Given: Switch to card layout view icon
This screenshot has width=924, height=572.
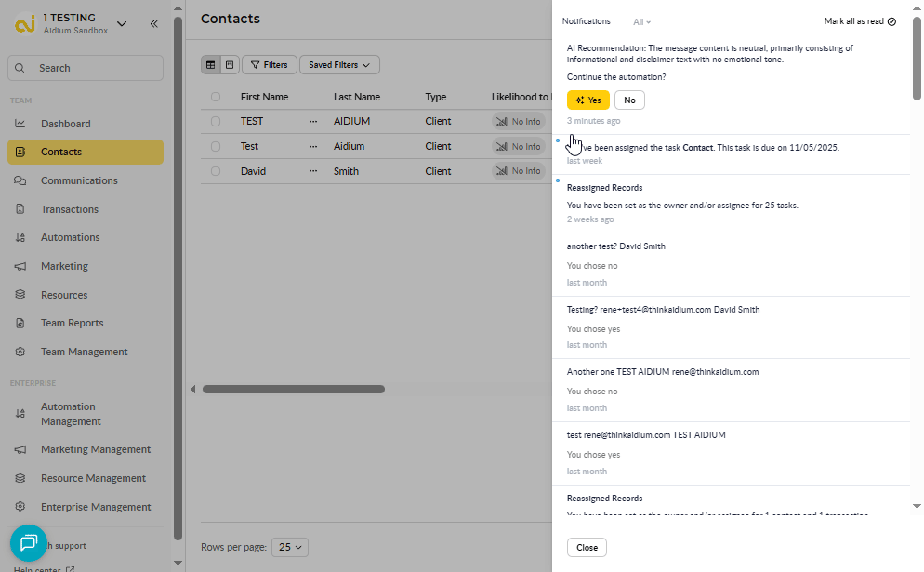Looking at the screenshot, I should [230, 65].
